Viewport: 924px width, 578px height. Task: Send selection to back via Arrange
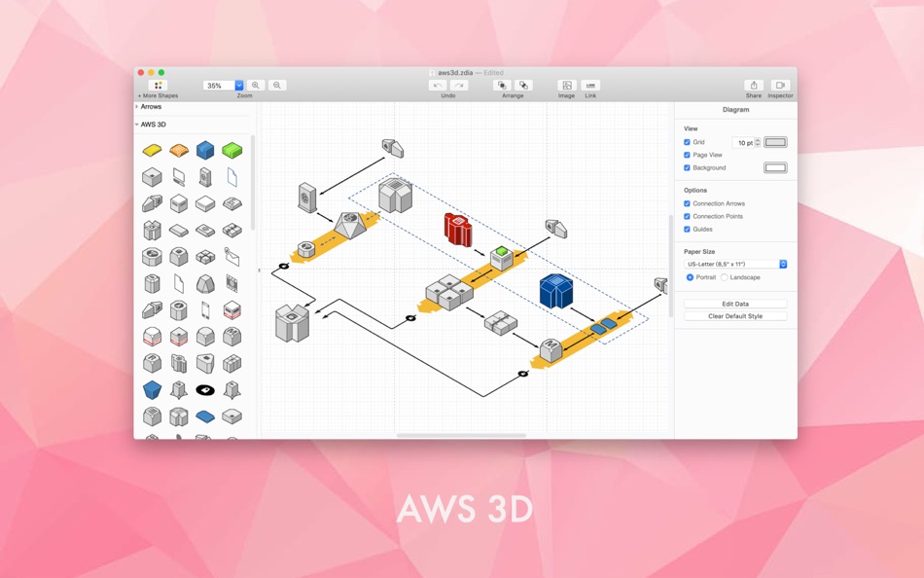click(x=523, y=86)
